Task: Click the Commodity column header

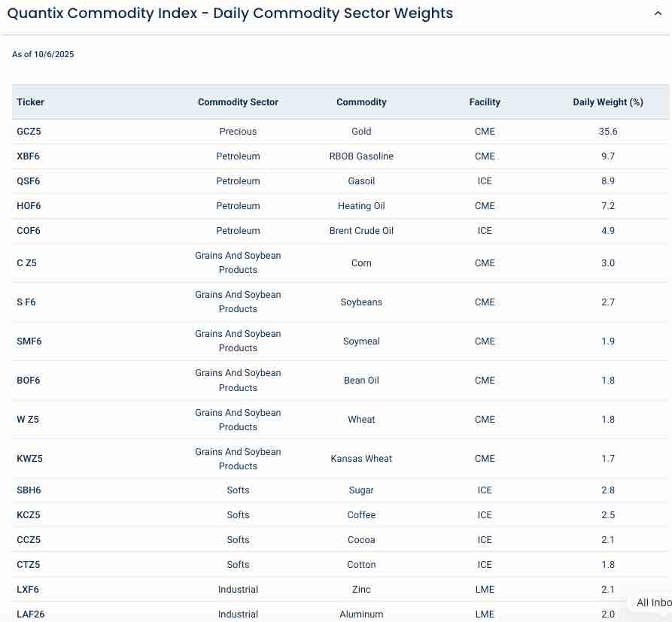Action: [x=361, y=102]
